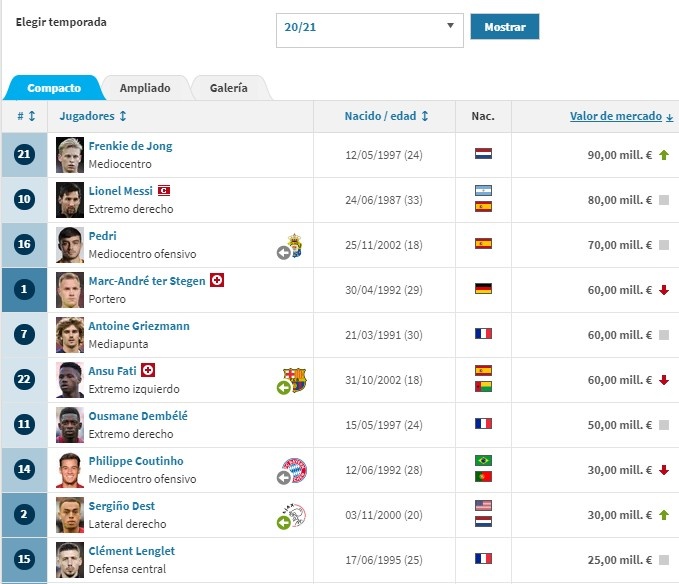
Task: Click green up arrow beside 90,00 mill. €
Action: [663, 155]
